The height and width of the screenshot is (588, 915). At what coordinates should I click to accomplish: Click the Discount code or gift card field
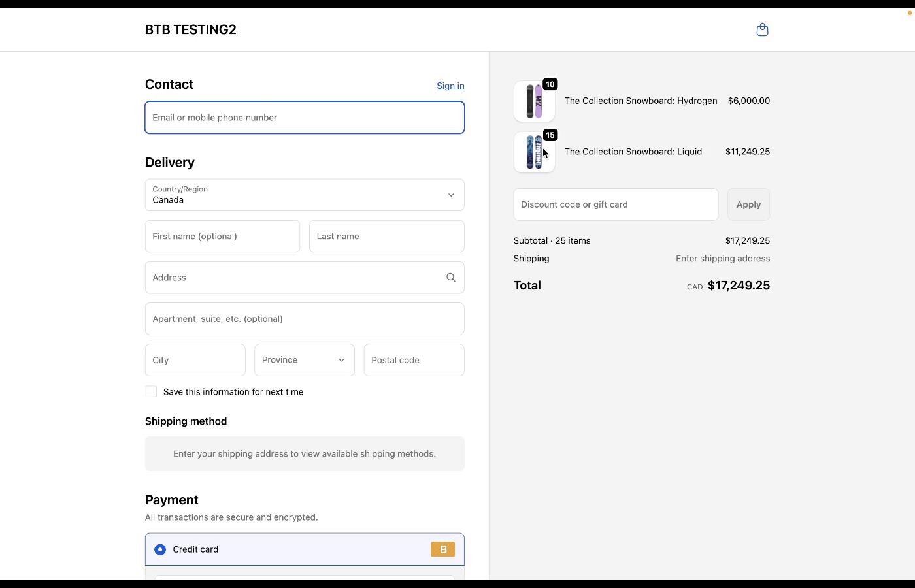tap(616, 204)
